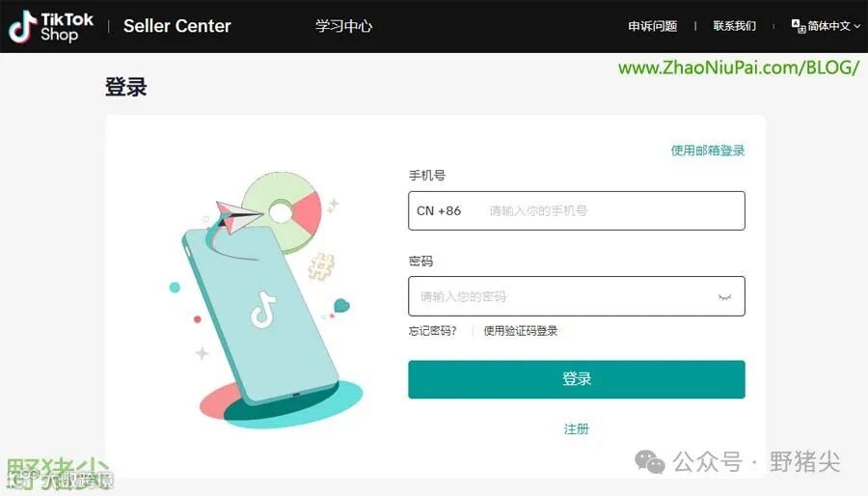Click the paper airplane illustration icon
The image size is (868, 496).
tap(238, 216)
